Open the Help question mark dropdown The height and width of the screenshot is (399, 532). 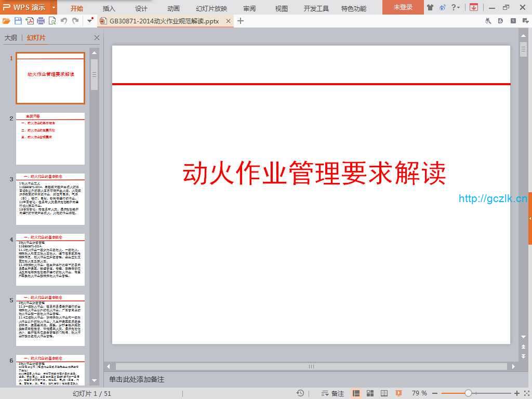coord(455,7)
